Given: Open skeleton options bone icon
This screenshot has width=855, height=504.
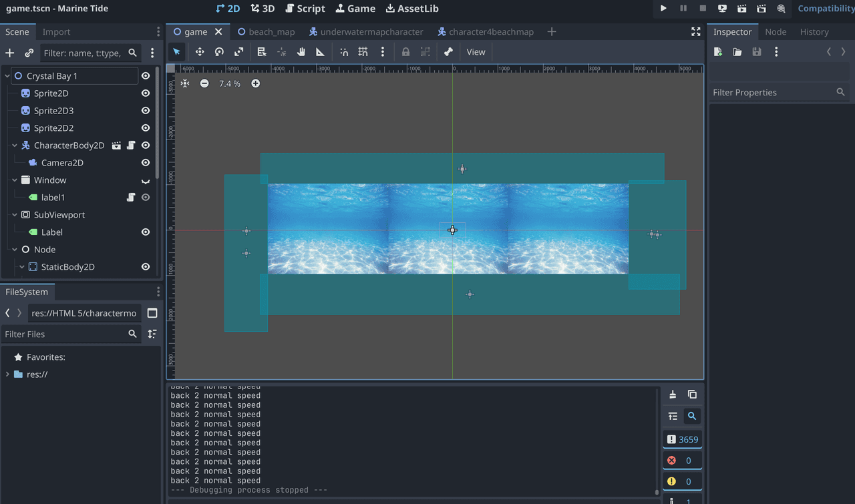Looking at the screenshot, I should coord(448,52).
